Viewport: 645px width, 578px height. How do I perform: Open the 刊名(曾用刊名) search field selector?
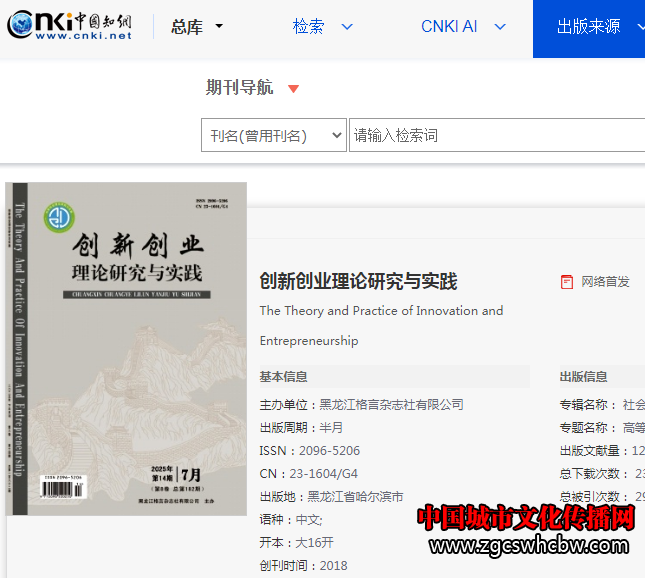pyautogui.click(x=273, y=136)
